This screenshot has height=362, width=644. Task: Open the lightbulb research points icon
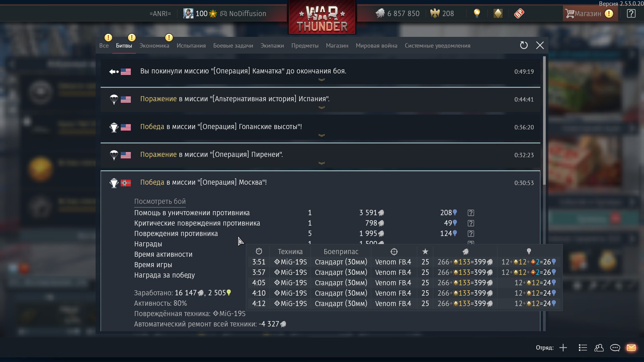(x=477, y=13)
